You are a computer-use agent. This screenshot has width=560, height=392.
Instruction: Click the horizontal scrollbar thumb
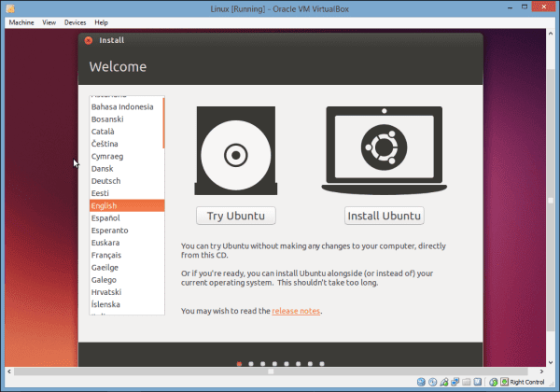click(x=271, y=371)
